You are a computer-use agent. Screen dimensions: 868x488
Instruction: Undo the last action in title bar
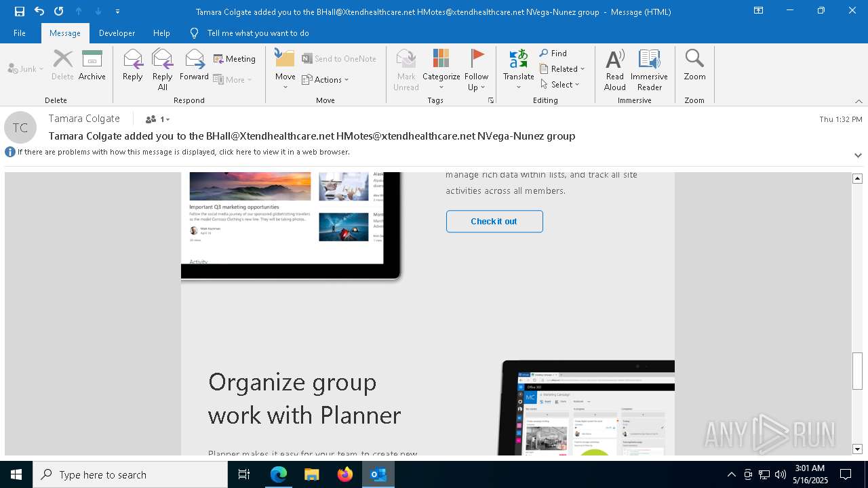39,11
